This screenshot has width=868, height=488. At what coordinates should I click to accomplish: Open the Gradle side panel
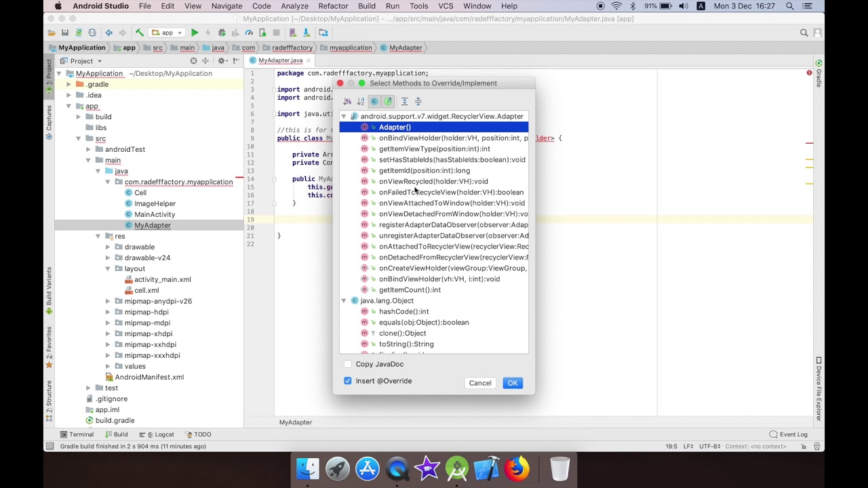coord(818,73)
